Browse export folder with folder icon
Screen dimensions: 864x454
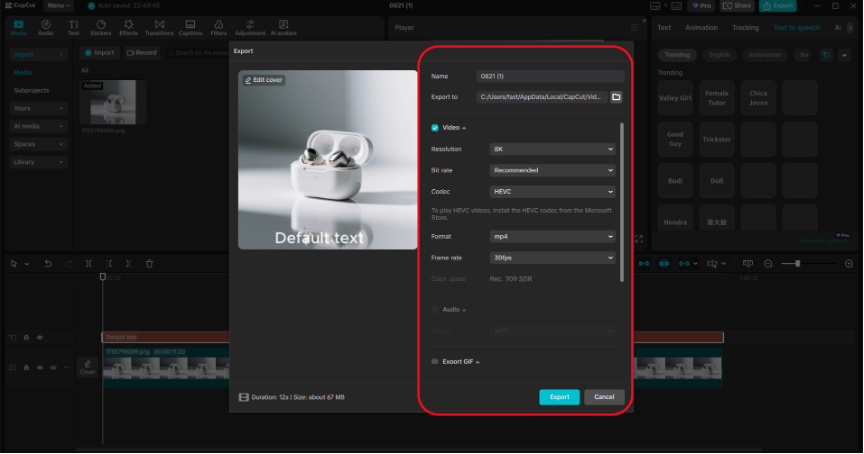pyautogui.click(x=616, y=97)
